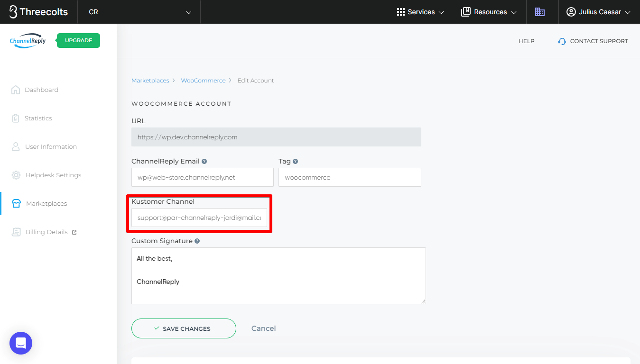Click the user avatar icon

tap(571, 12)
